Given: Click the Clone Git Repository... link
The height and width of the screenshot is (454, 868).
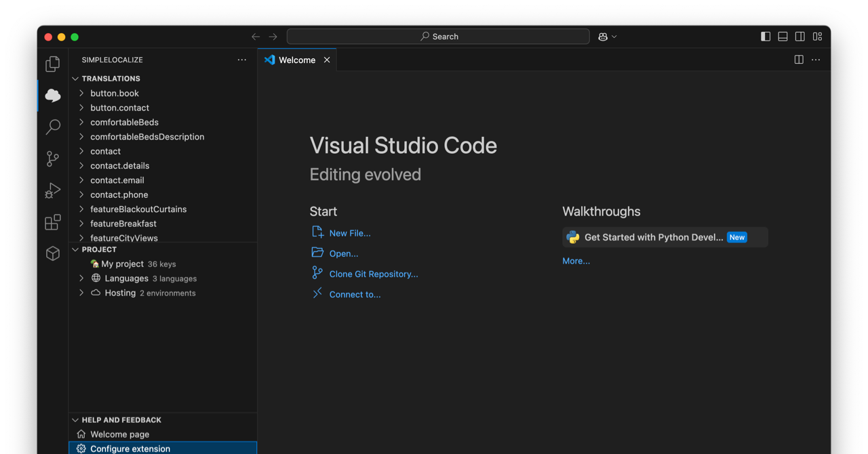Looking at the screenshot, I should [x=374, y=274].
